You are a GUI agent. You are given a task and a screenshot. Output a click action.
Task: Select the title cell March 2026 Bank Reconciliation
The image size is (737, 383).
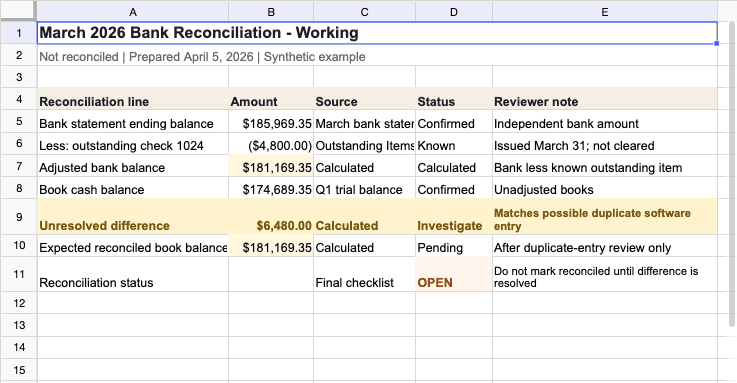[377, 33]
